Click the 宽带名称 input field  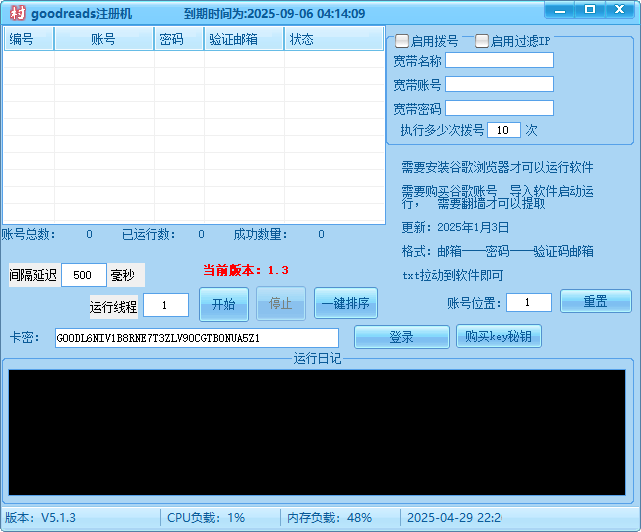click(499, 60)
